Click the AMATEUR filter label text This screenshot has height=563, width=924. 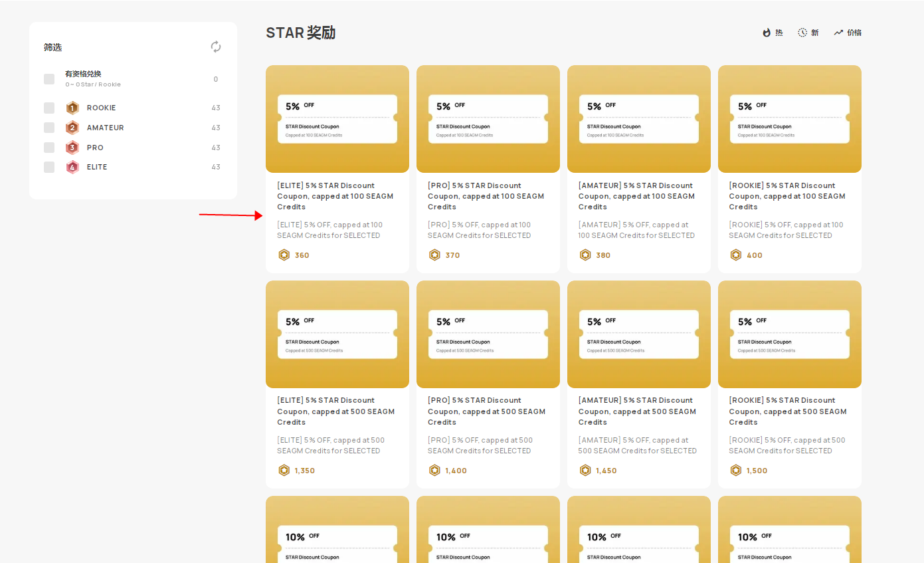coord(106,128)
